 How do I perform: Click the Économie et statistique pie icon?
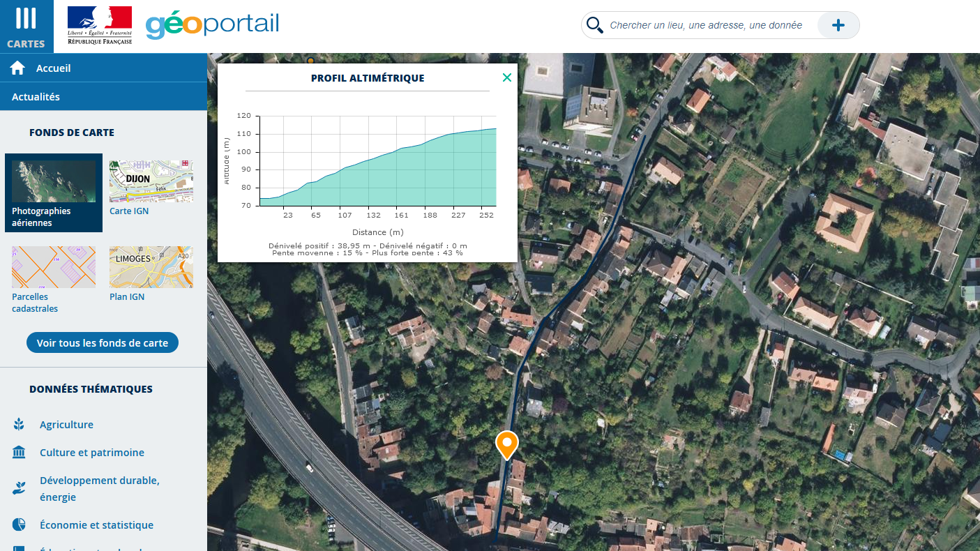pyautogui.click(x=19, y=525)
